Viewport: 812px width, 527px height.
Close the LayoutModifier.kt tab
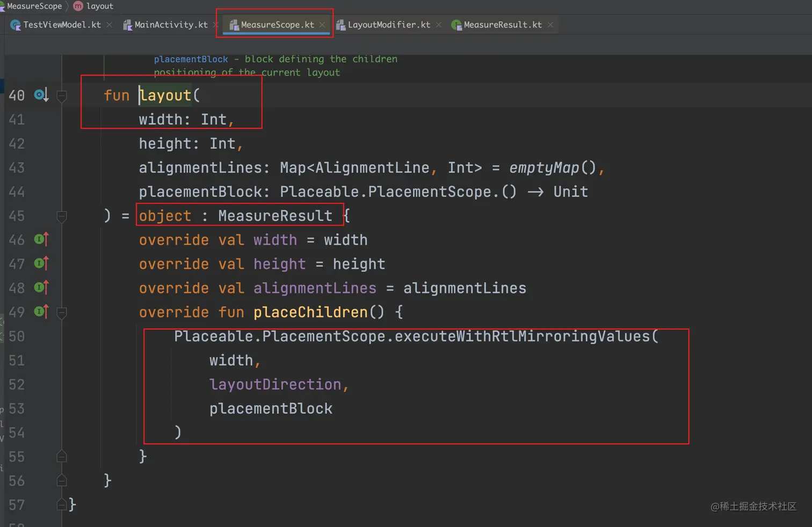coord(439,25)
